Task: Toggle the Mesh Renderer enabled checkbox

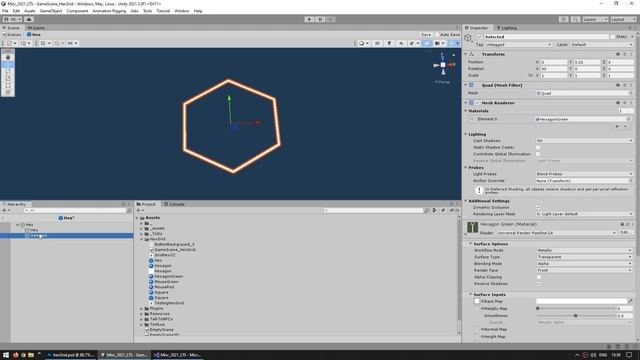Action: click(x=478, y=103)
